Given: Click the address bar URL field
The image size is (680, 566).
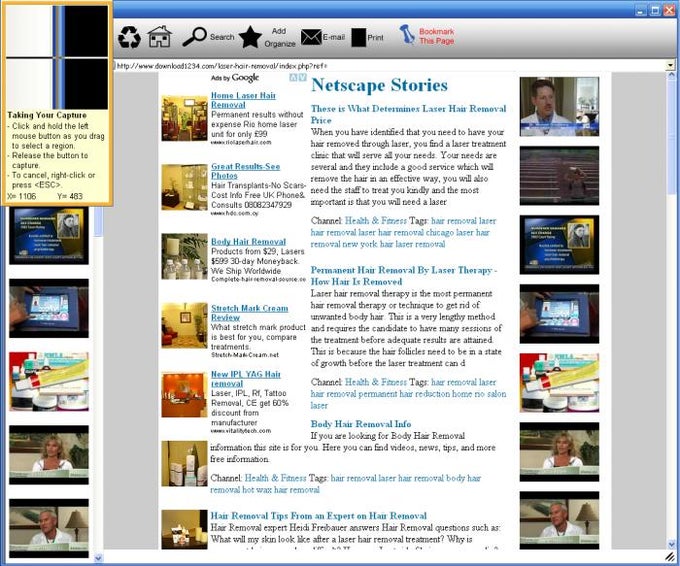Looking at the screenshot, I should (x=390, y=66).
